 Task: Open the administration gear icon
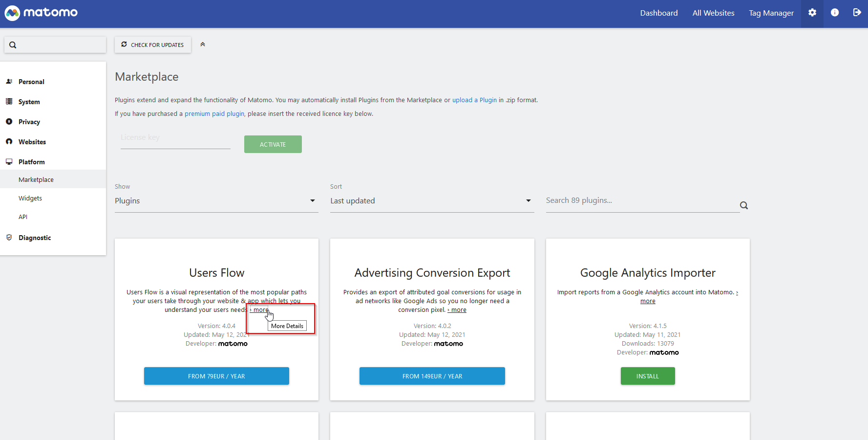click(812, 13)
